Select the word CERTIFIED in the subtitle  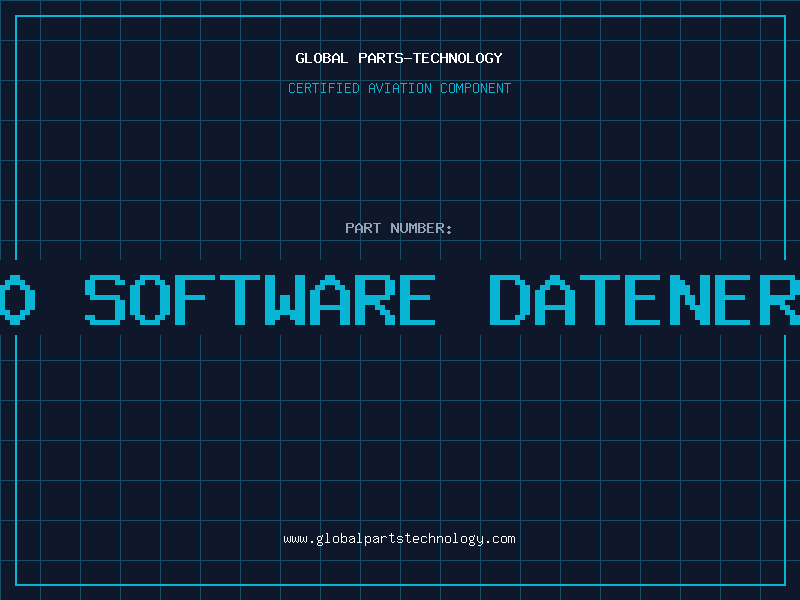324,88
